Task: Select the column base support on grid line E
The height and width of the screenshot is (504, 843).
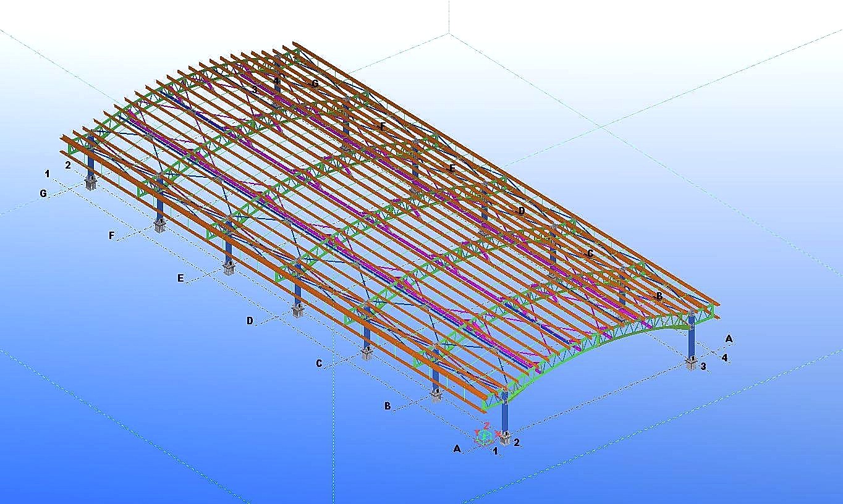Action: click(229, 268)
